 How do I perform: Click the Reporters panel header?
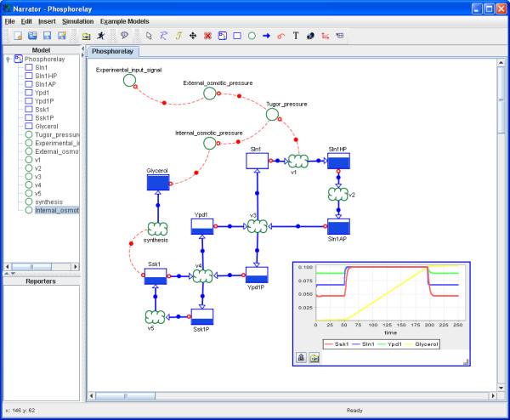coord(41,281)
